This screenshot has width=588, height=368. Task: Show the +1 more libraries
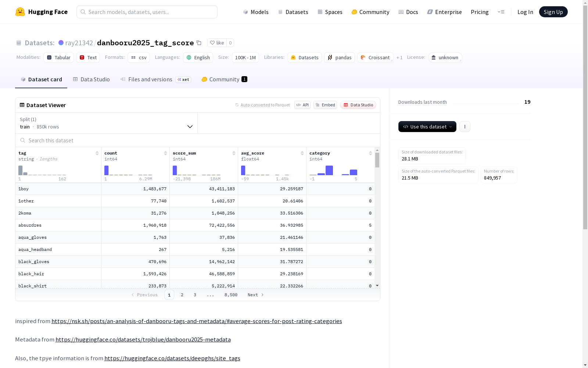pyautogui.click(x=399, y=57)
